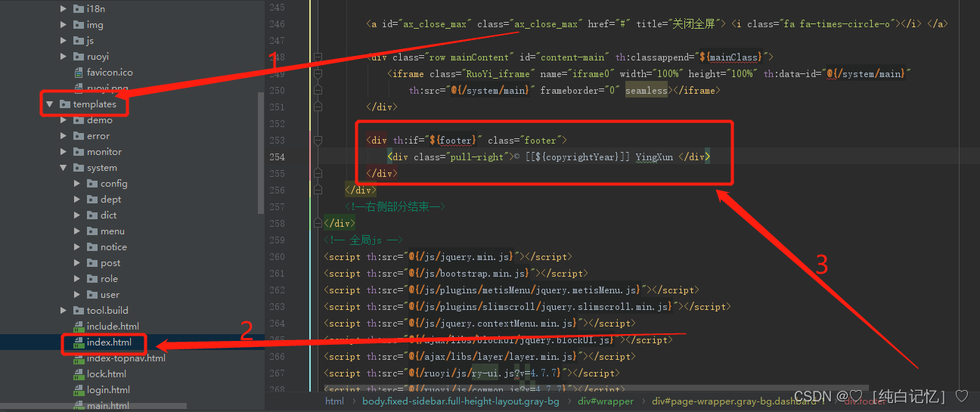The width and height of the screenshot is (980, 412).
Task: Click the include.html file icon
Action: tap(79, 327)
